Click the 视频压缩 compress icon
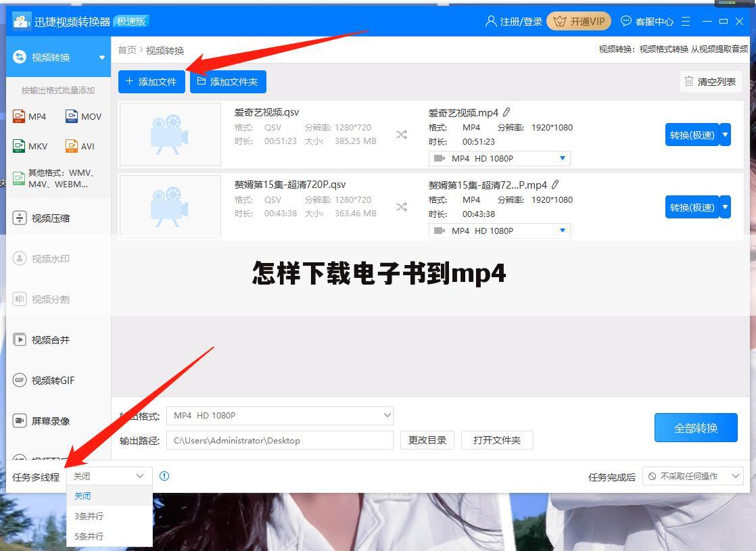756x551 pixels. pyautogui.click(x=20, y=218)
